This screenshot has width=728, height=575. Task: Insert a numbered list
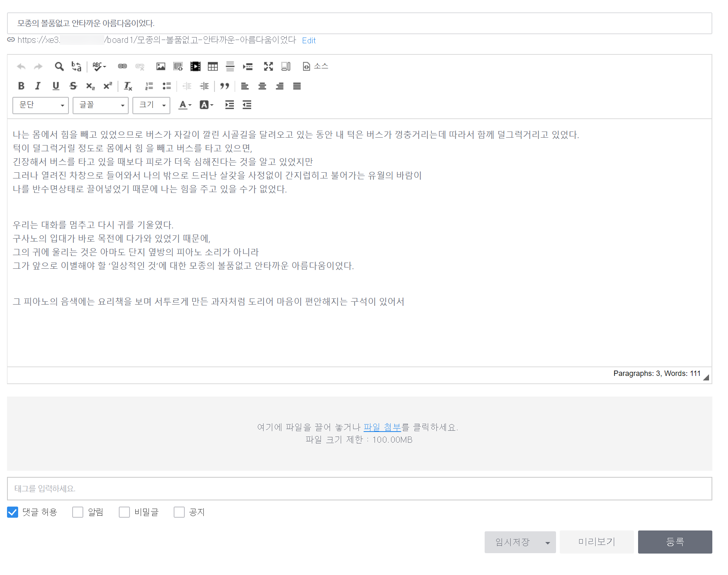(149, 86)
